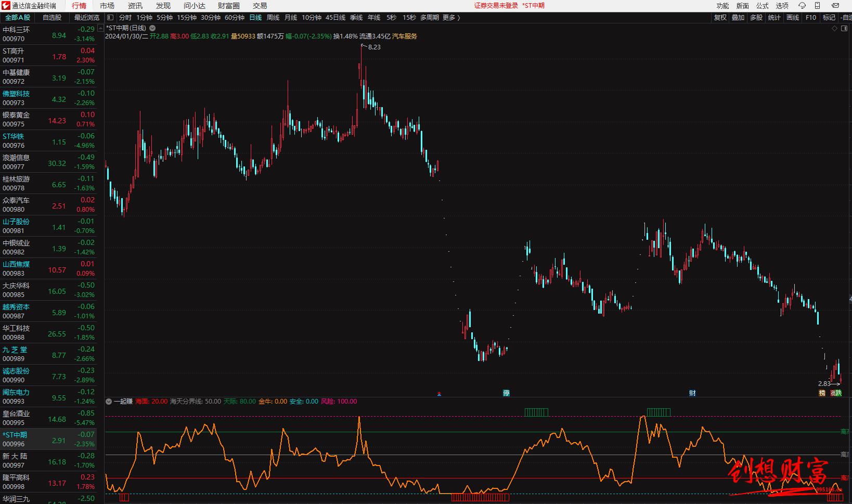Click the 跌 marker icon
This screenshot has height=504, width=852.
tap(838, 393)
